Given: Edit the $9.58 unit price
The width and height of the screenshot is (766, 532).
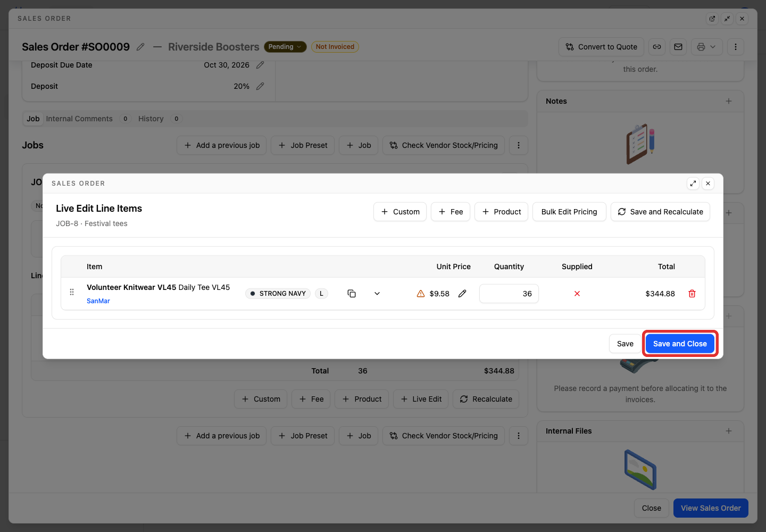Looking at the screenshot, I should (462, 294).
